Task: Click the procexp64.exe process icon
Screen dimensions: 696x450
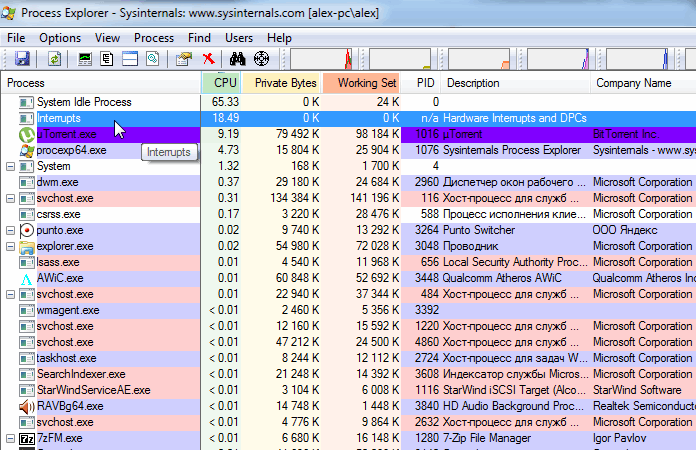Action: coord(27,150)
